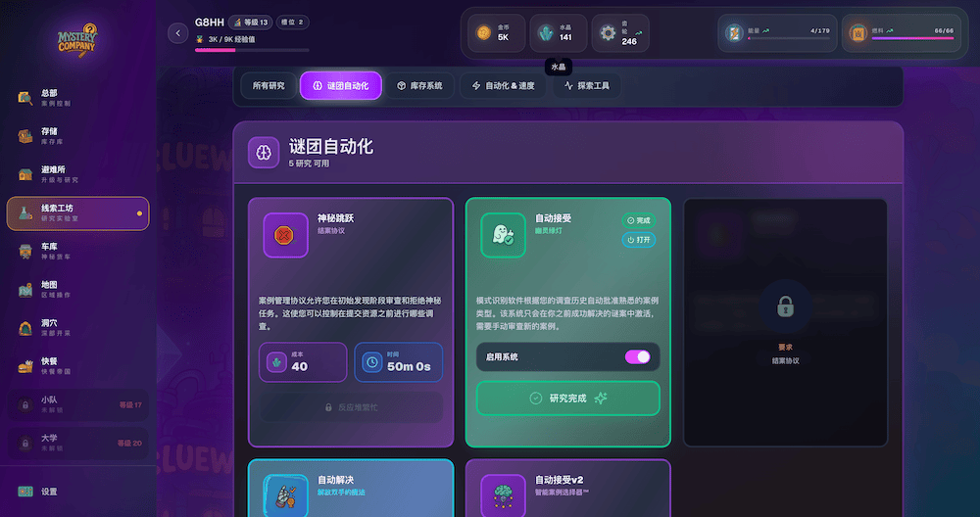The height and width of the screenshot is (517, 980).
Task: Expand the energy 4/179 status panel
Action: [x=777, y=33]
